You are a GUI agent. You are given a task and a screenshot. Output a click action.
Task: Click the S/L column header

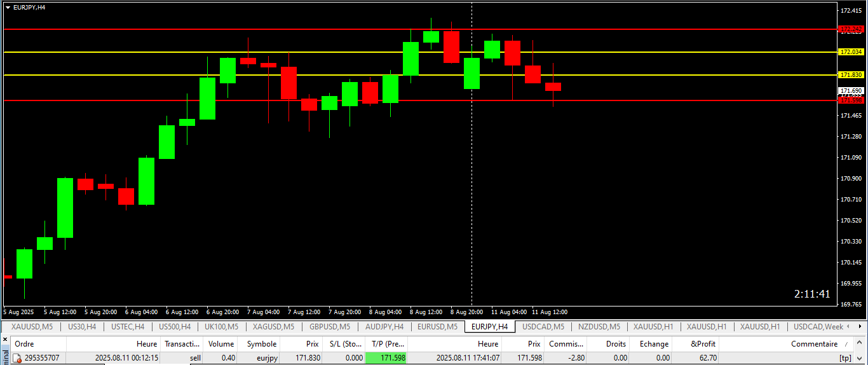pos(344,344)
